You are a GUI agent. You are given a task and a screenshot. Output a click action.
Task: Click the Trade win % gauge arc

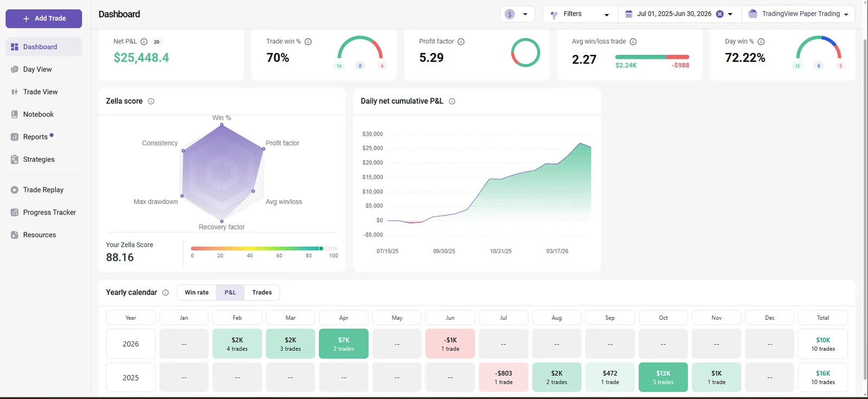coord(360,47)
